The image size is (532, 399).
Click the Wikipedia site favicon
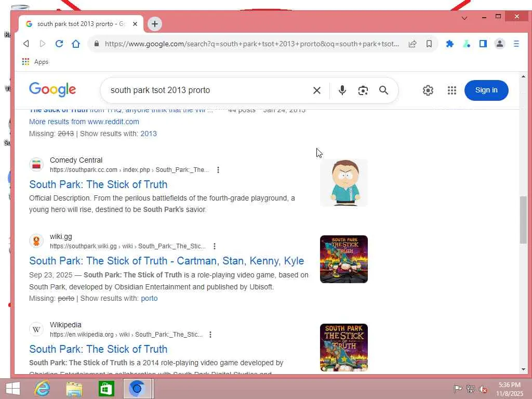(x=36, y=329)
